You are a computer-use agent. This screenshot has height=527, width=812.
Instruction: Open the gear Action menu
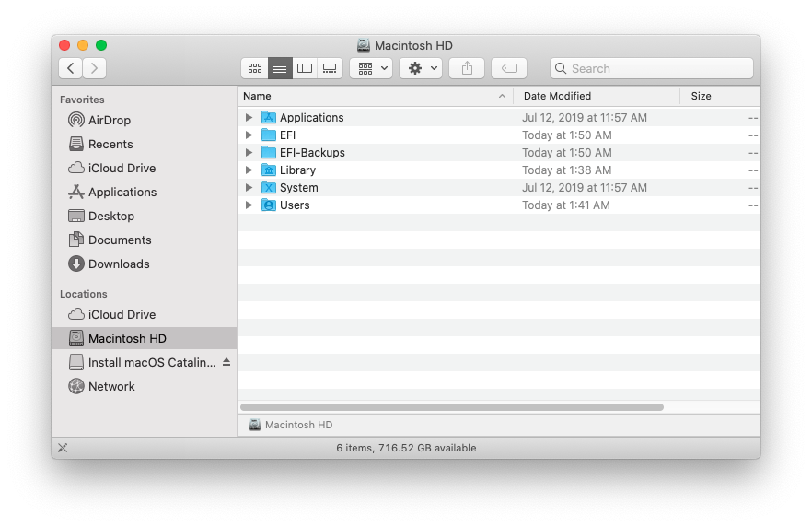[421, 68]
